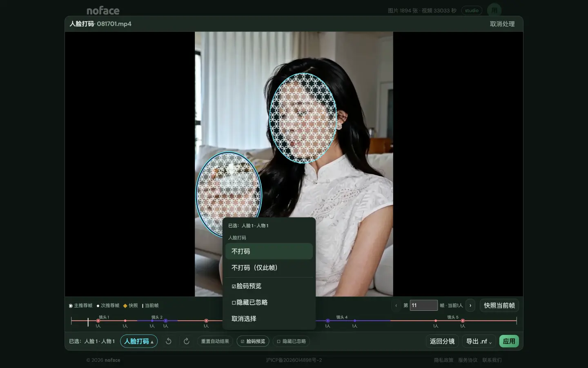Viewport: 588px width, 368px height.
Task: Go to next frame with right chevron
Action: coord(470,305)
